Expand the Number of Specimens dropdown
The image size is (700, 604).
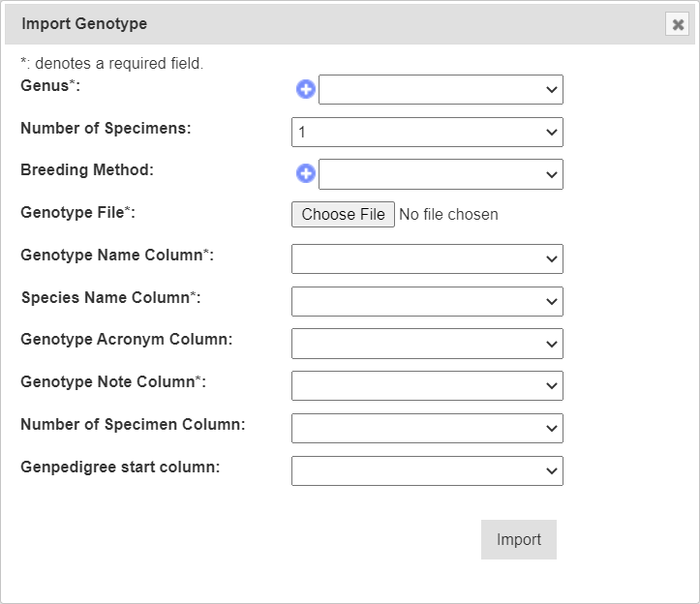pyautogui.click(x=427, y=133)
